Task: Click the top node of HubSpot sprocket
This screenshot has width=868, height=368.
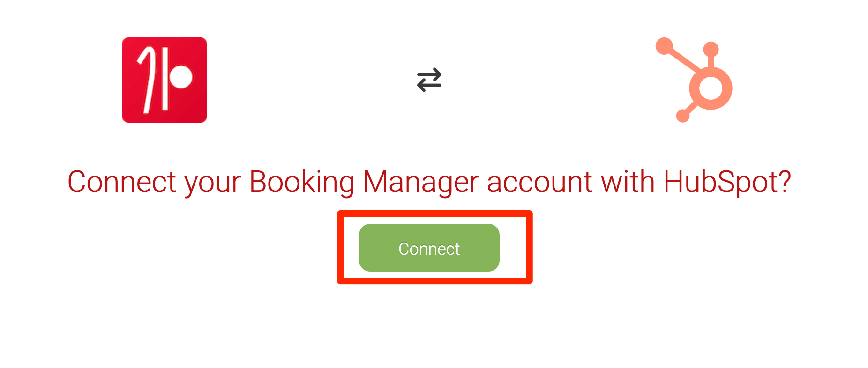Action: tap(711, 49)
